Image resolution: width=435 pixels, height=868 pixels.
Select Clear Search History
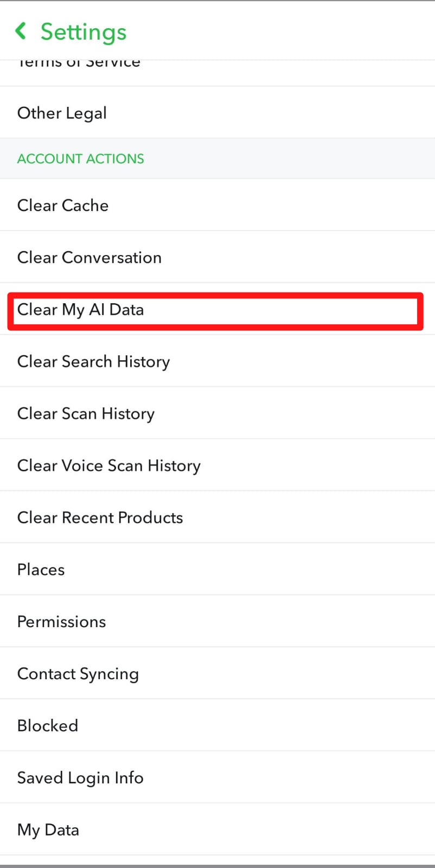coord(93,361)
